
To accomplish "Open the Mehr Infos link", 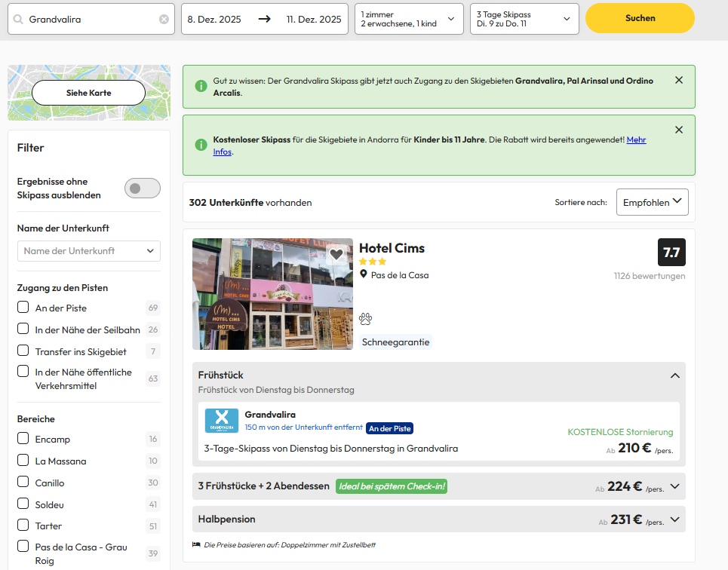I will (636, 139).
